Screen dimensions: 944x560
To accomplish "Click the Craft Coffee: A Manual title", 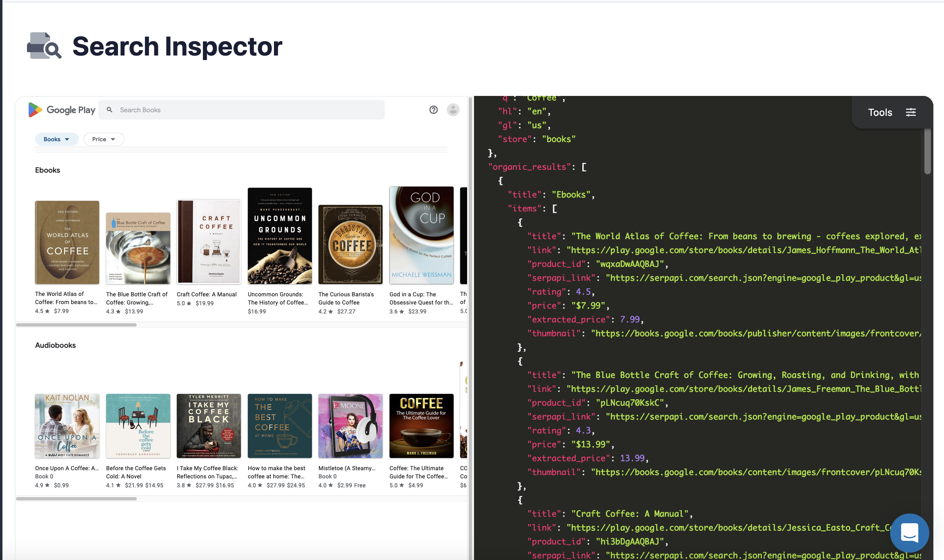I will pyautogui.click(x=207, y=294).
